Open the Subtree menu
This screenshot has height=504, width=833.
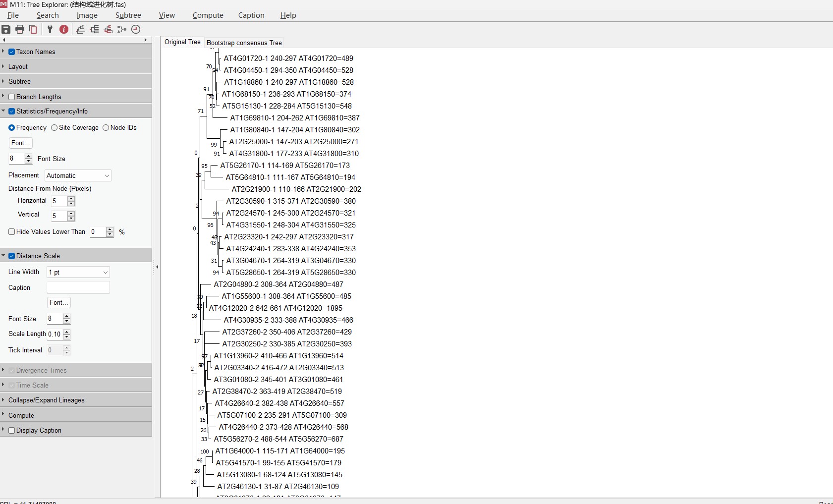point(128,15)
